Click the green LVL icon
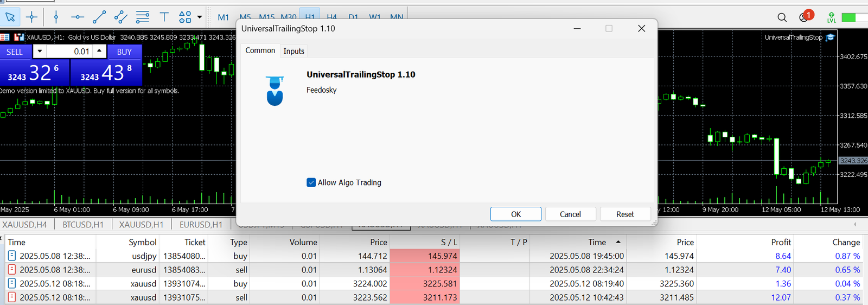868x305 pixels. tap(831, 17)
